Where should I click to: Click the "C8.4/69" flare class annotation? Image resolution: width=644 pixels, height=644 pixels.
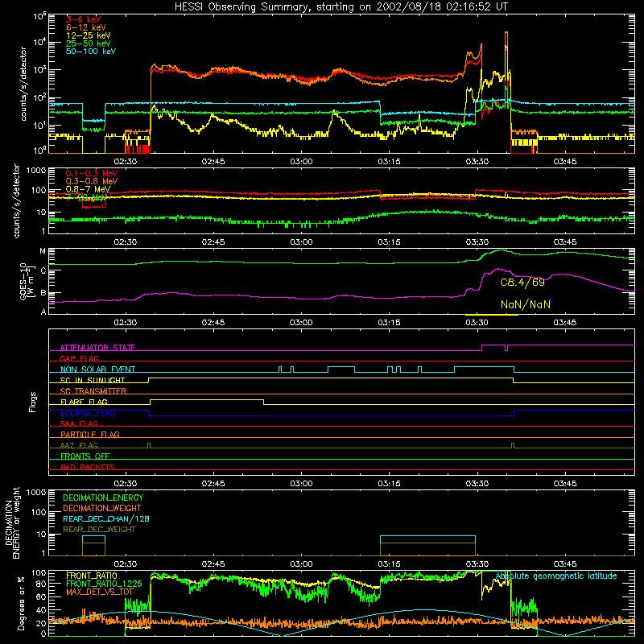pos(522,283)
